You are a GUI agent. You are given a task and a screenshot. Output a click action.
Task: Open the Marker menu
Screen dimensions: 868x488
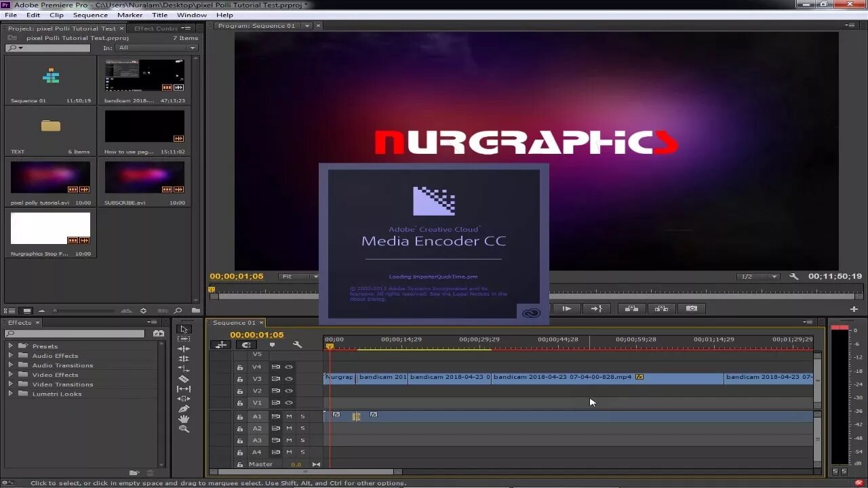click(130, 15)
